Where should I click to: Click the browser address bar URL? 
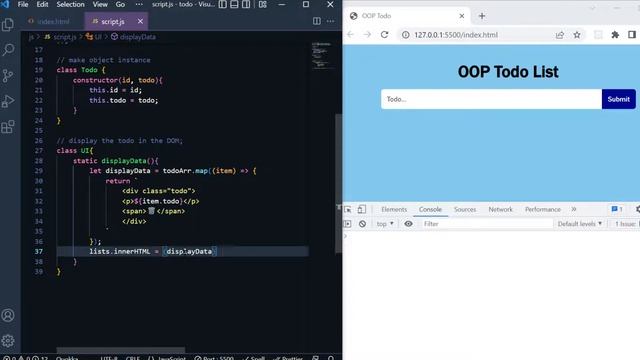point(456,35)
